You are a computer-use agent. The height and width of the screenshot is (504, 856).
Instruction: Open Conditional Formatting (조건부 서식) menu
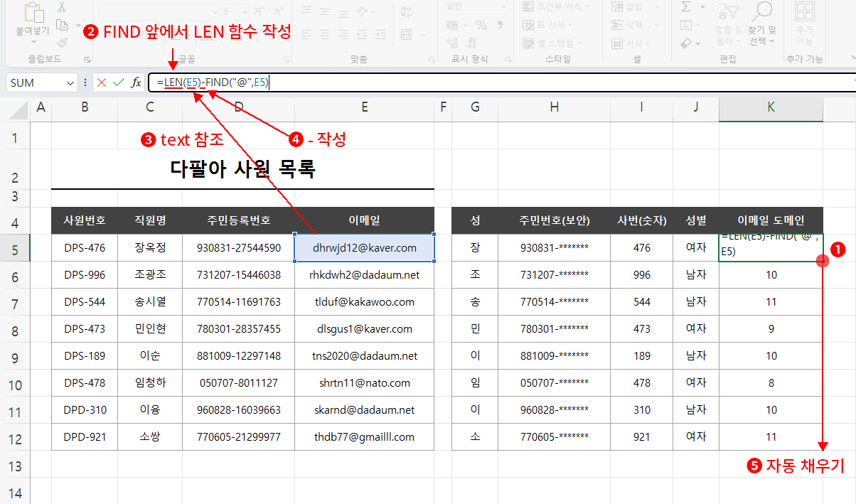pos(557,6)
